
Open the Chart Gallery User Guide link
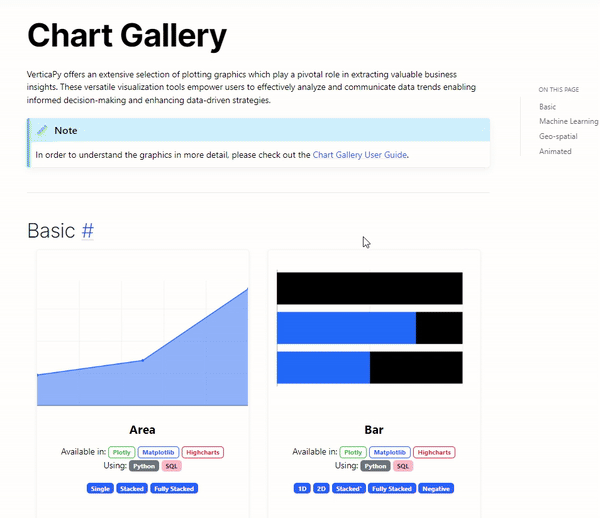360,155
